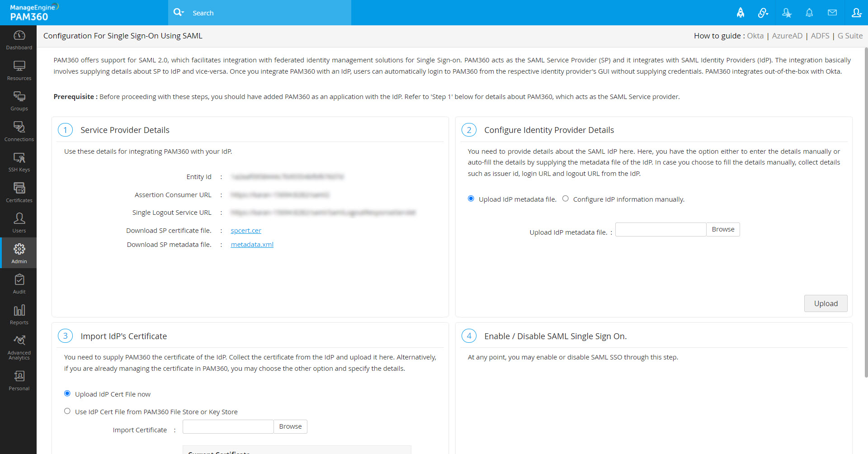Select the Dashboard icon in the sidebar
The width and height of the screenshot is (868, 454).
click(x=19, y=40)
